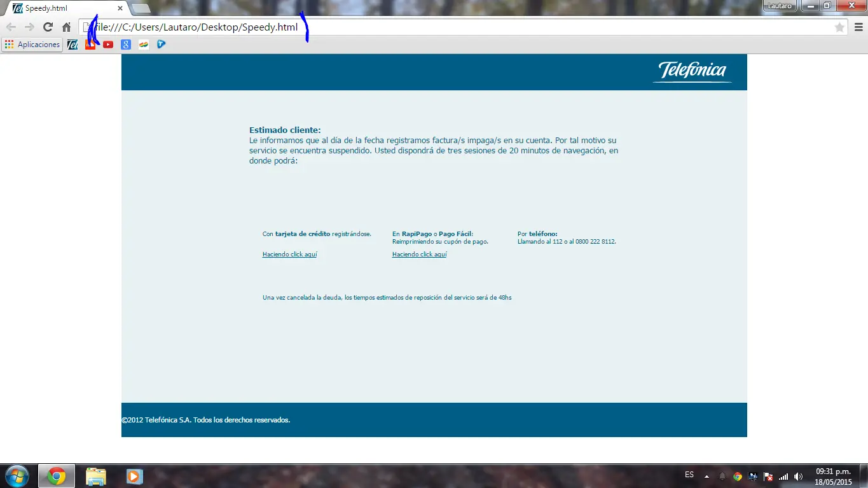The width and height of the screenshot is (868, 488).
Task: Close the Speedy.html tab
Action: pos(120,8)
